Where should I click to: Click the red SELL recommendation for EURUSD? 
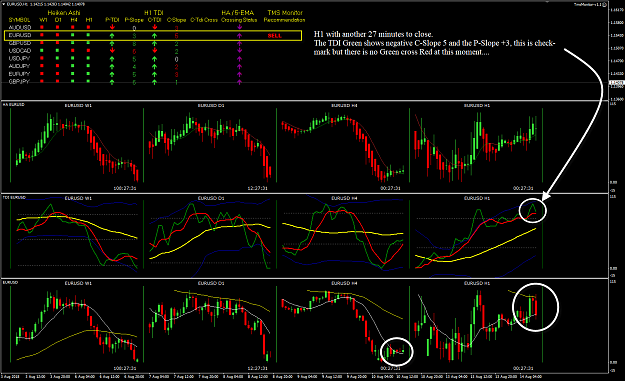click(x=275, y=36)
